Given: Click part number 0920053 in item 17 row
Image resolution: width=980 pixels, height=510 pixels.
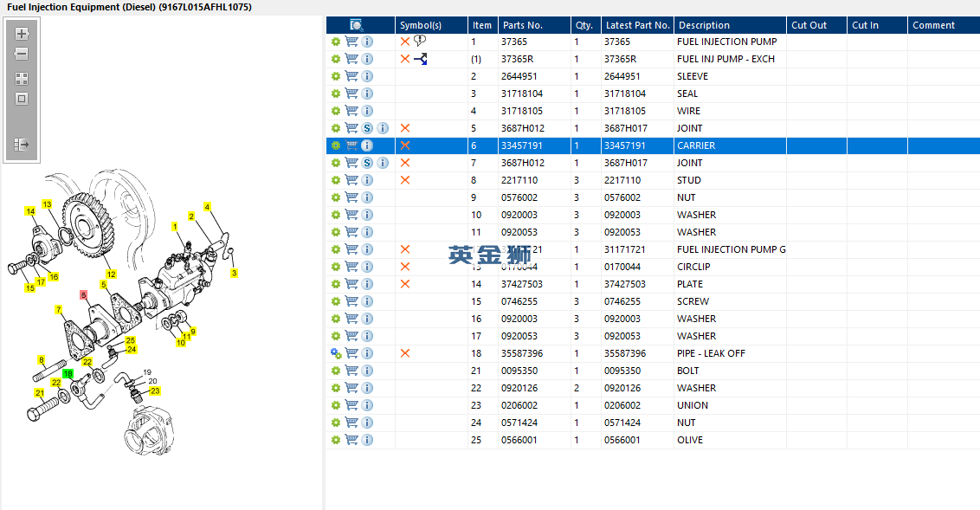Looking at the screenshot, I should [519, 336].
